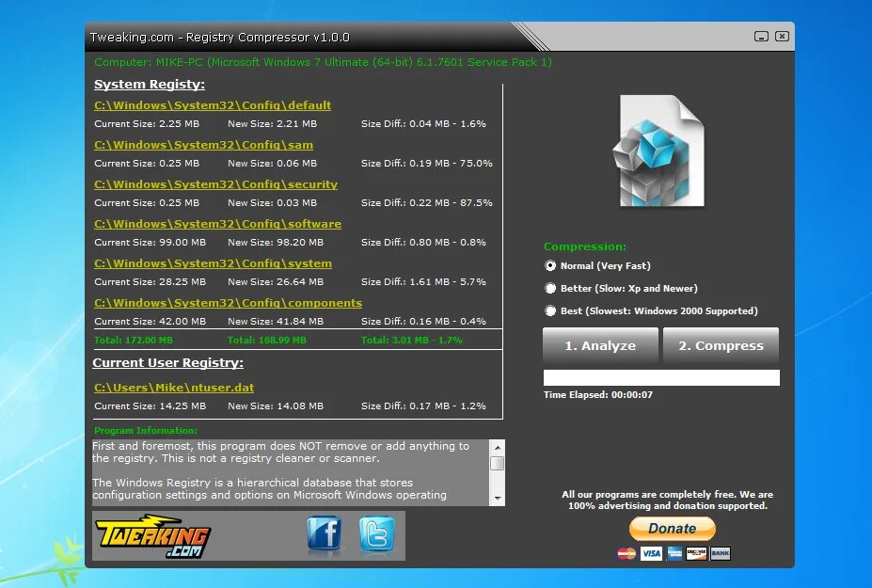
Task: Click the PayPal Donate button
Action: [673, 529]
